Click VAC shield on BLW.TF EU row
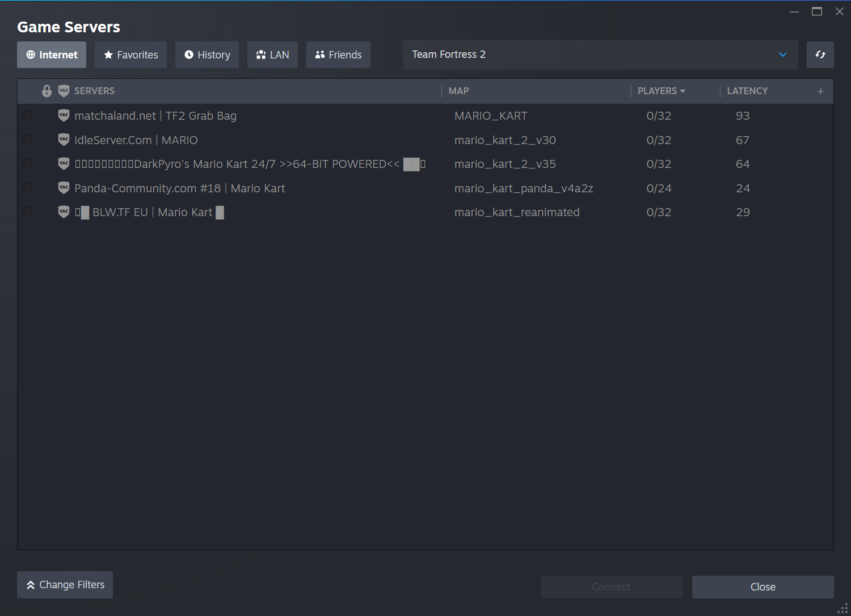The width and height of the screenshot is (851, 616). point(64,212)
